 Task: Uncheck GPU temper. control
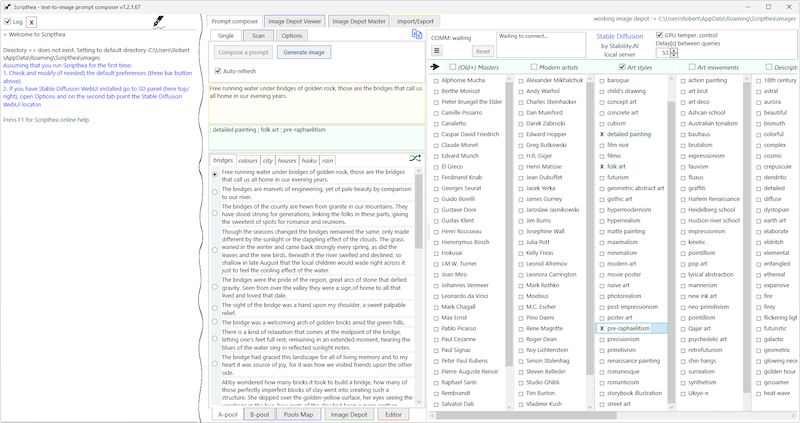pos(657,34)
